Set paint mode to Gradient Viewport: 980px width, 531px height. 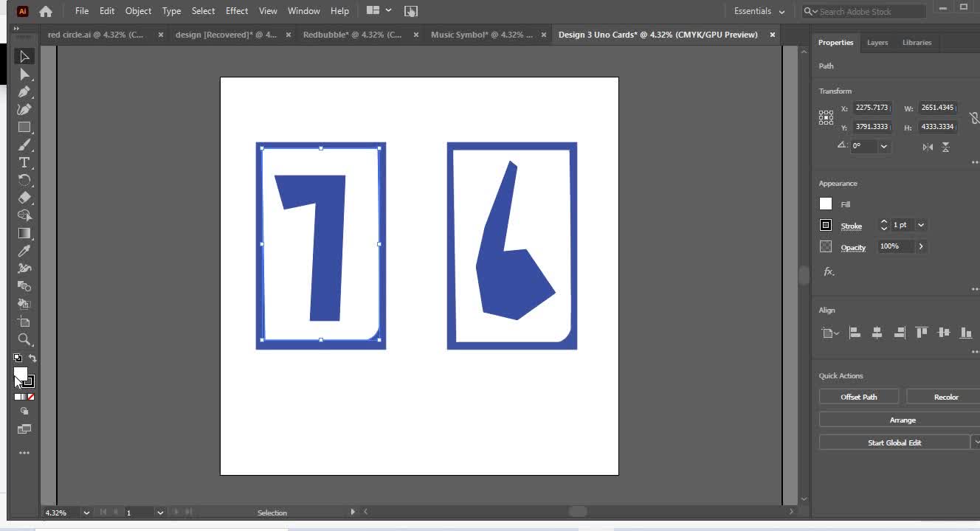pyautogui.click(x=24, y=397)
